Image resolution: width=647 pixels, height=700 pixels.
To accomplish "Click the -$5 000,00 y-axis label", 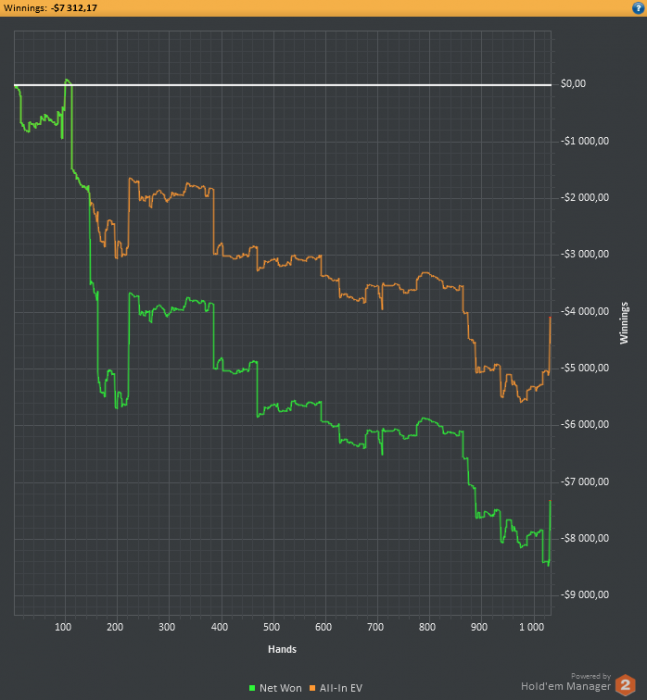I will pyautogui.click(x=582, y=368).
